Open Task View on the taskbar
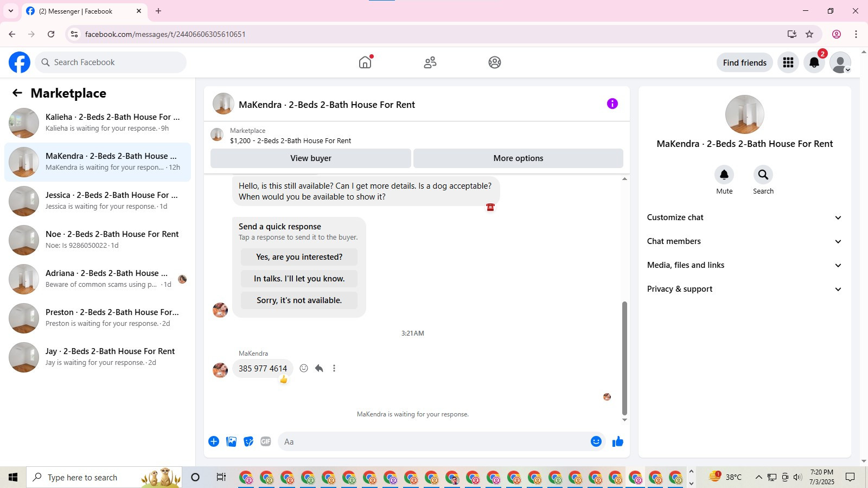This screenshot has width=868, height=488. pos(221,477)
